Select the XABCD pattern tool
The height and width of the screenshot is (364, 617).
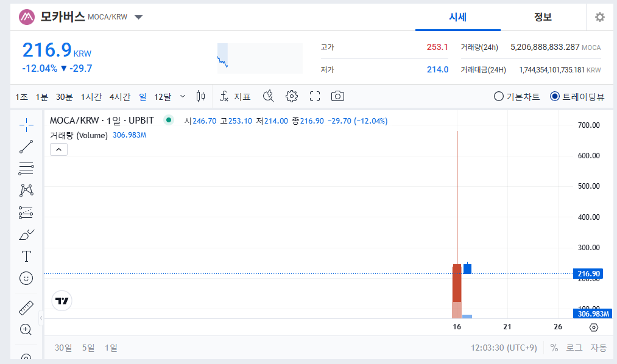pos(26,191)
